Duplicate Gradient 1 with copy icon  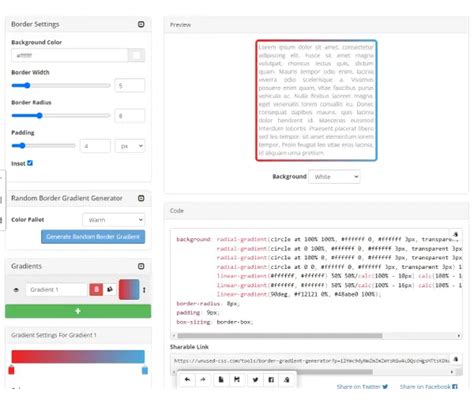click(110, 290)
